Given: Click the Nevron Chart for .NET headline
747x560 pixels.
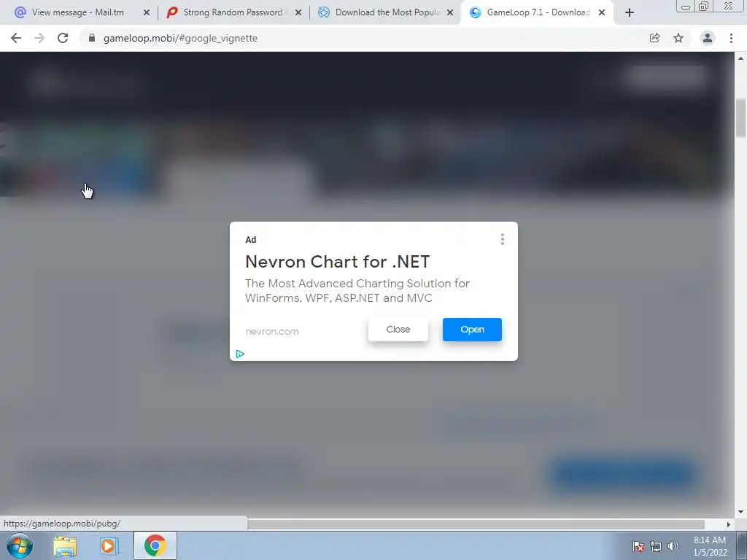Looking at the screenshot, I should [337, 262].
